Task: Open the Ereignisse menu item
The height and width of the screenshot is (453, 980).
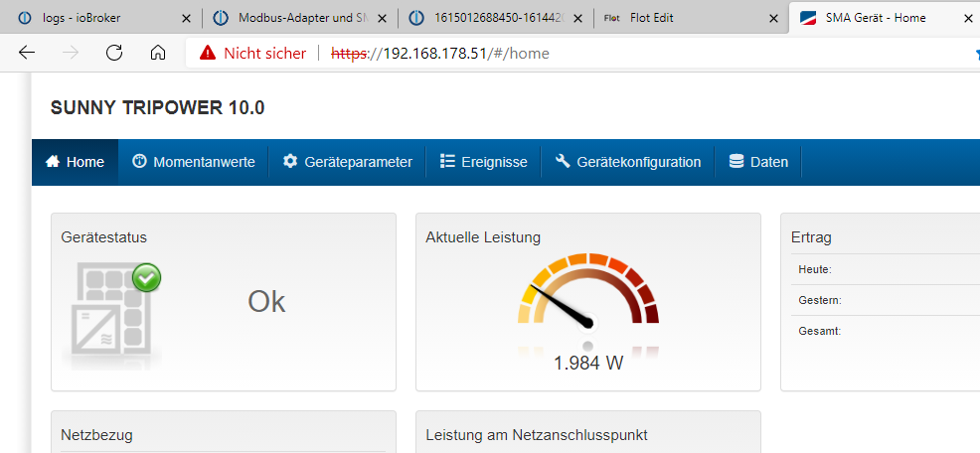Action: [483, 163]
